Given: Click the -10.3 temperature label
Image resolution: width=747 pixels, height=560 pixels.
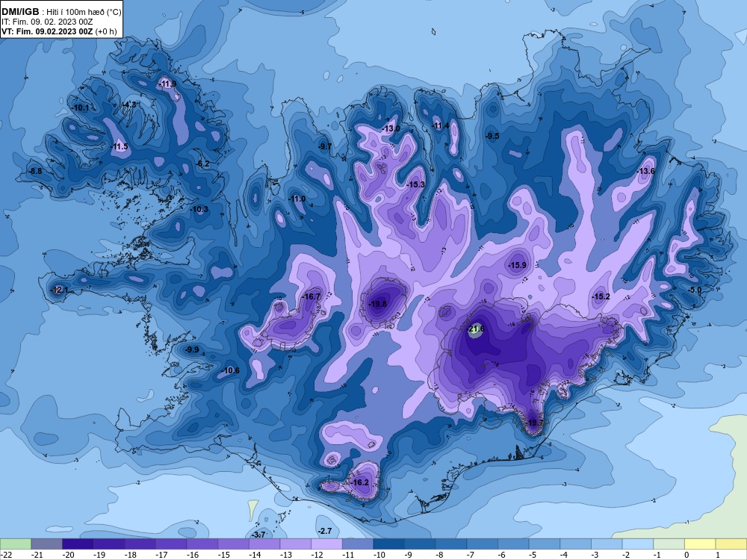Looking at the screenshot, I should (x=199, y=209).
